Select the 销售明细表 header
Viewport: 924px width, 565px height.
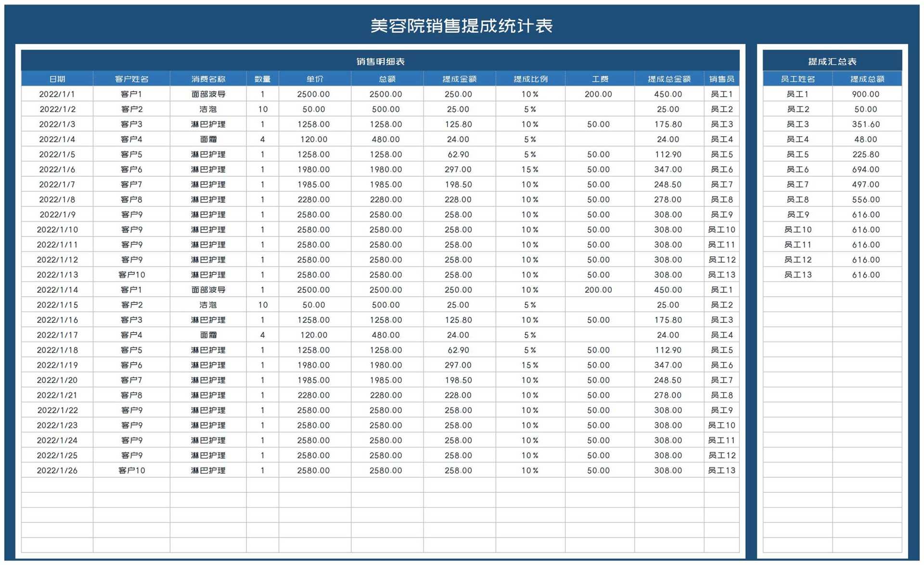[380, 61]
